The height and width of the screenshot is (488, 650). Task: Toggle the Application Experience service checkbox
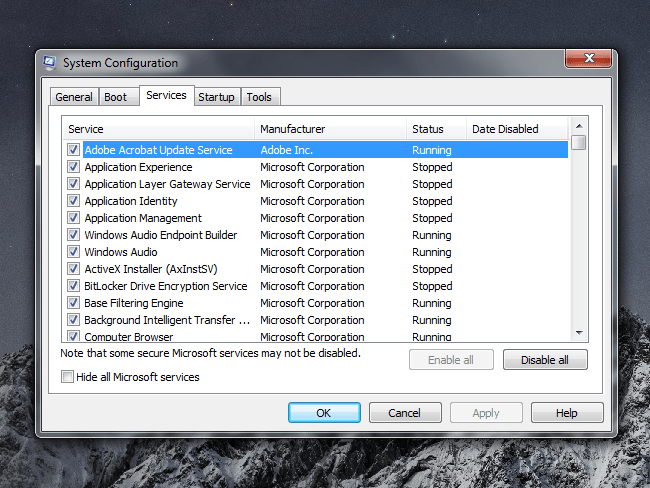click(74, 167)
